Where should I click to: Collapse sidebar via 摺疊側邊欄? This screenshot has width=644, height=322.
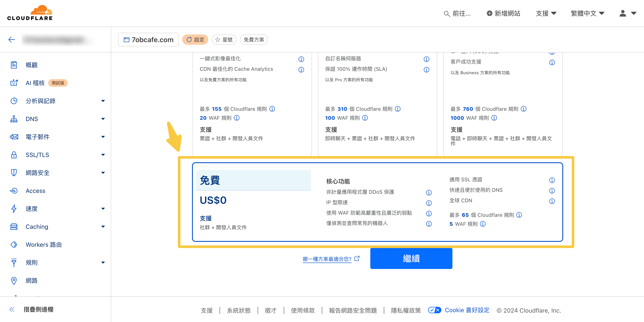[x=31, y=310]
